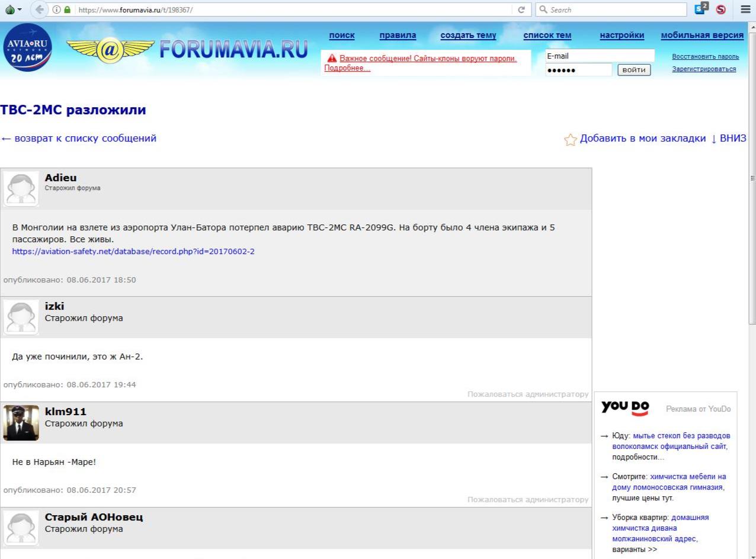Click the browser Search box
The image size is (756, 559).
(x=610, y=10)
